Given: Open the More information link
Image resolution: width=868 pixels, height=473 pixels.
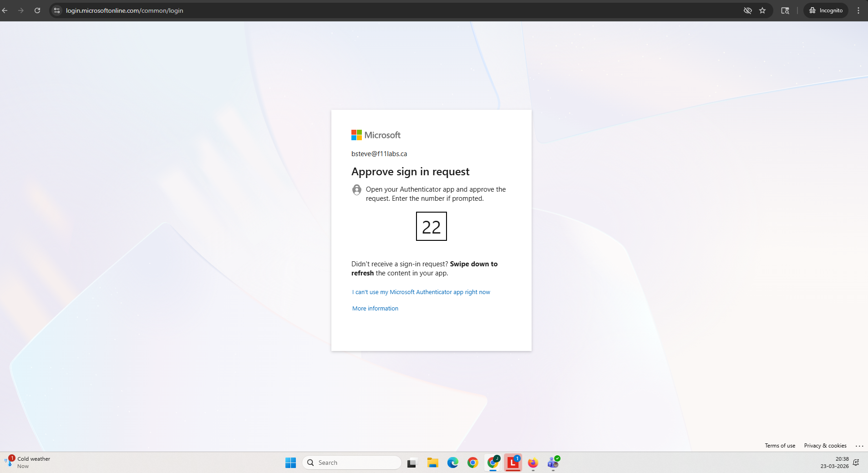Looking at the screenshot, I should tap(375, 309).
